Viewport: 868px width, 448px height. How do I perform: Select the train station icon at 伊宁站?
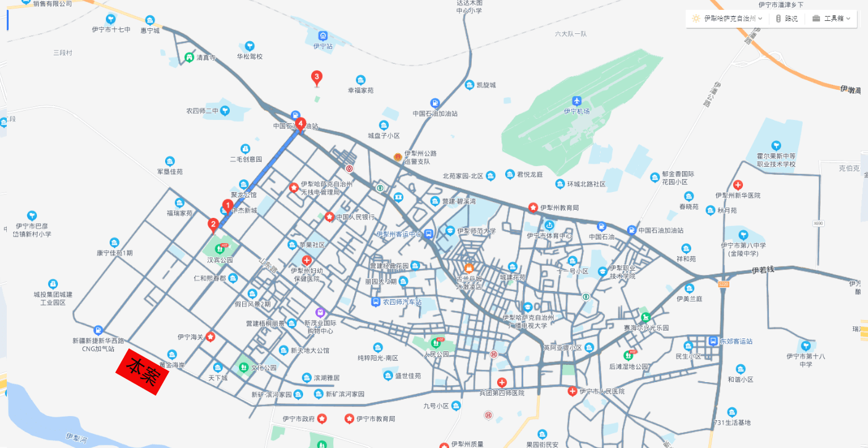[x=323, y=36]
